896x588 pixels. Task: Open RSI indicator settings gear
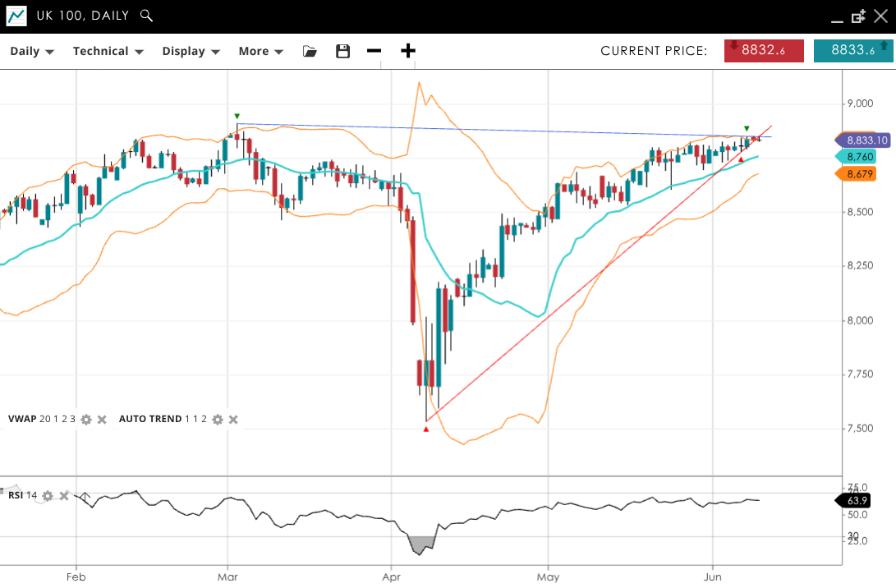coord(48,496)
